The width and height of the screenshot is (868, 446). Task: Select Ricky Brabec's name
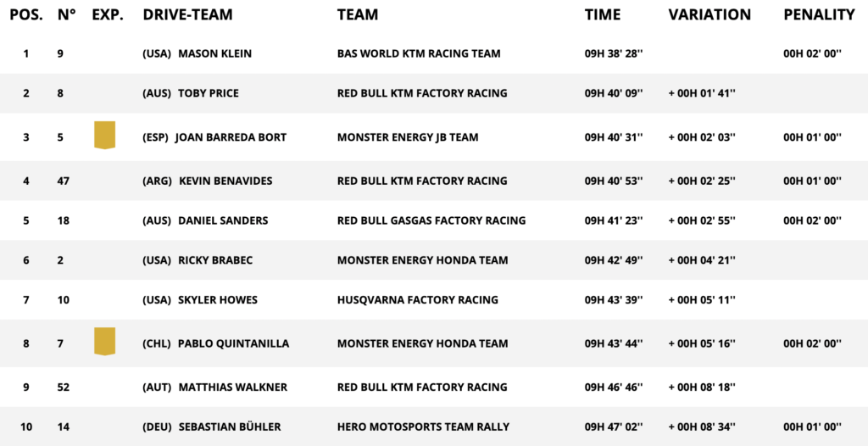point(215,260)
